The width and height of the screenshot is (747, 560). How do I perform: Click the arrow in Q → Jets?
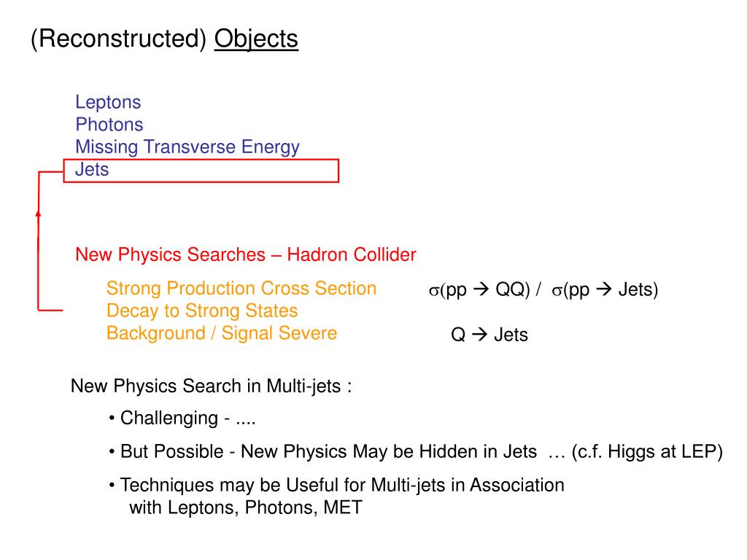480,334
